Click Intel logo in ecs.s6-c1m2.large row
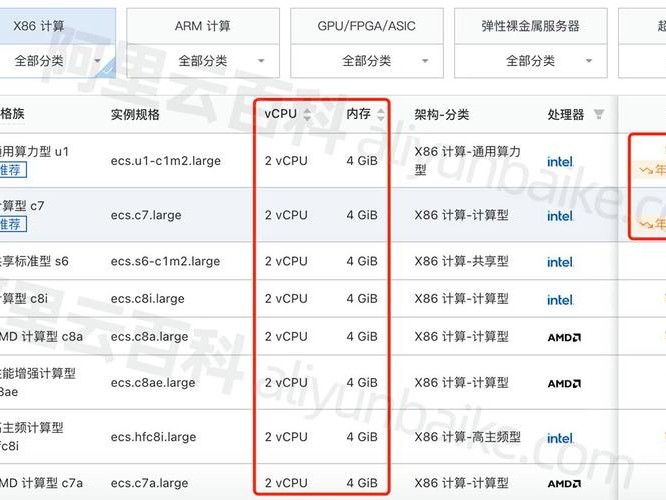 [560, 262]
